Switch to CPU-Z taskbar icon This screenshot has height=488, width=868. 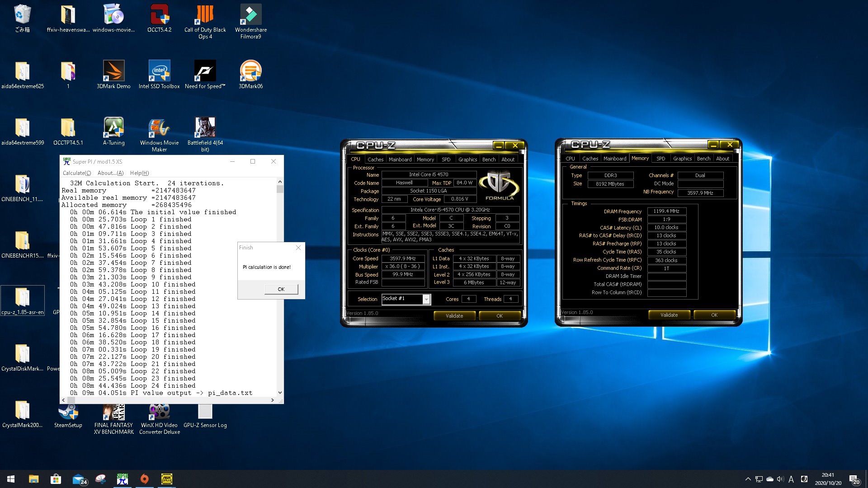pyautogui.click(x=167, y=479)
